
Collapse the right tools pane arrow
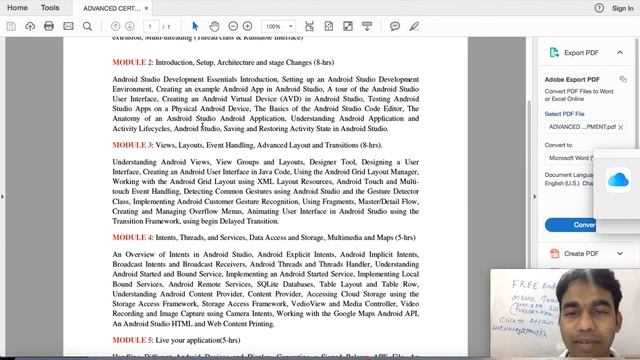click(535, 196)
